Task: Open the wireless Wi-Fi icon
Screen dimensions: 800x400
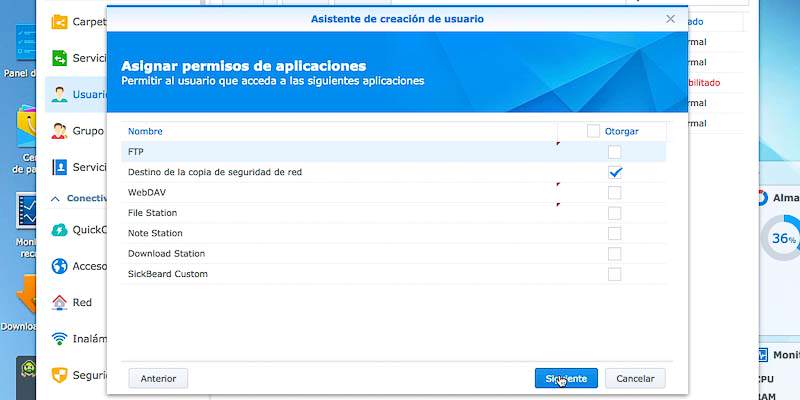Action: 59,338
